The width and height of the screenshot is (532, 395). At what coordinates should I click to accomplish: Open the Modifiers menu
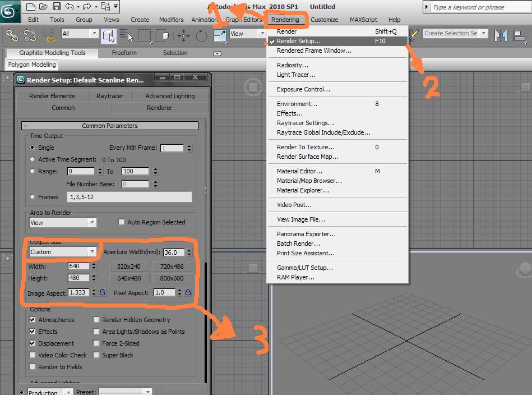(172, 20)
